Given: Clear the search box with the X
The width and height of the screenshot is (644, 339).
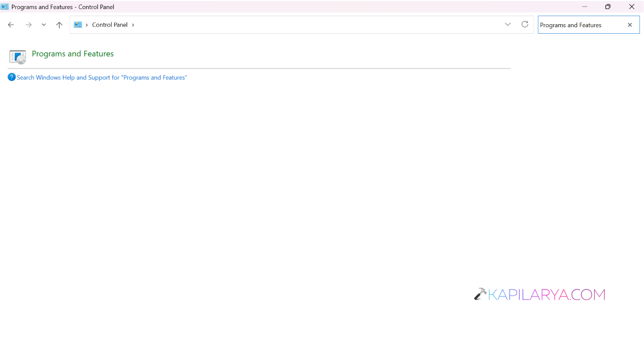Looking at the screenshot, I should click(629, 25).
